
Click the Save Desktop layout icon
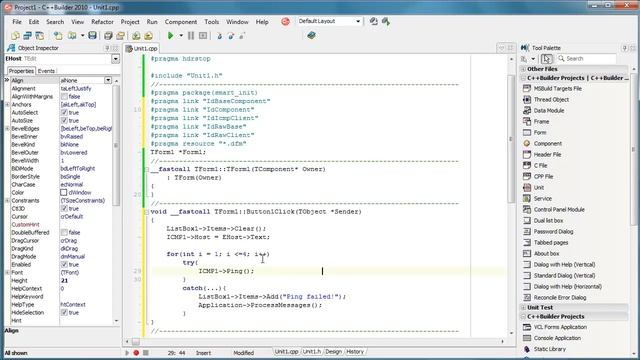coord(373,21)
